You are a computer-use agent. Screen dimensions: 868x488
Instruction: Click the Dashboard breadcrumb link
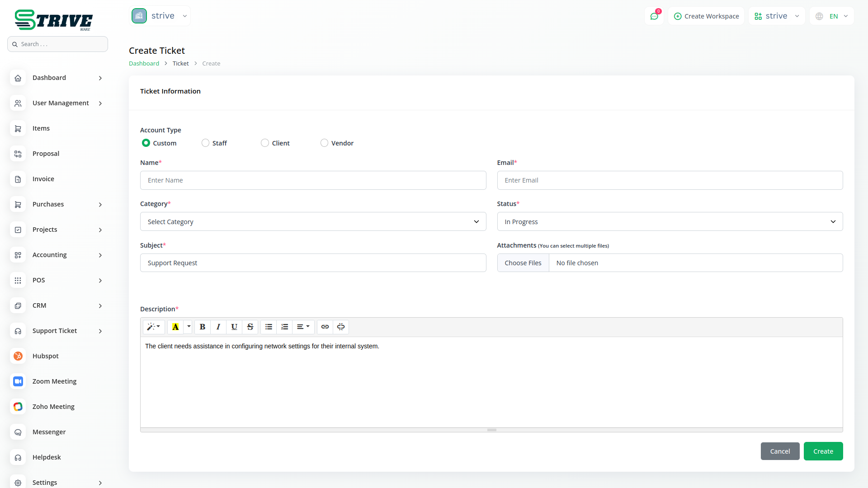point(144,63)
